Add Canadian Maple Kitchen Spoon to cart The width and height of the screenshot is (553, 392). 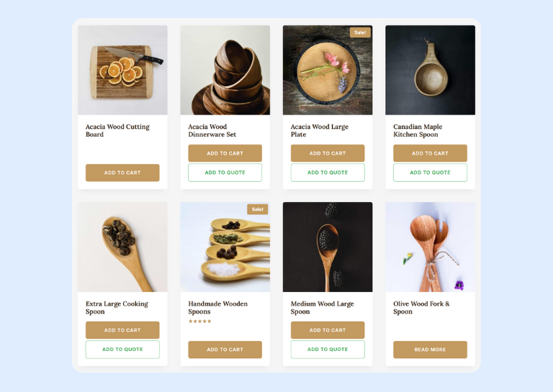431,153
